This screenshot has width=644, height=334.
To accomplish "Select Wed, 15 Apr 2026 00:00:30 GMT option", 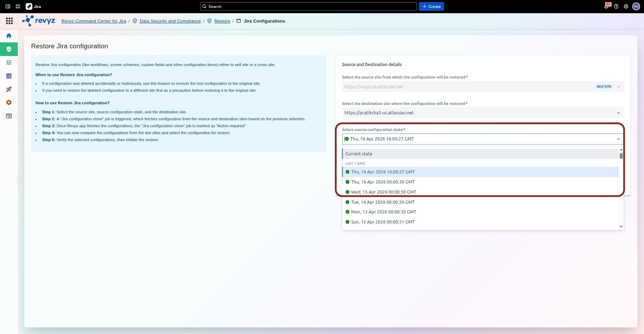I will point(480,192).
